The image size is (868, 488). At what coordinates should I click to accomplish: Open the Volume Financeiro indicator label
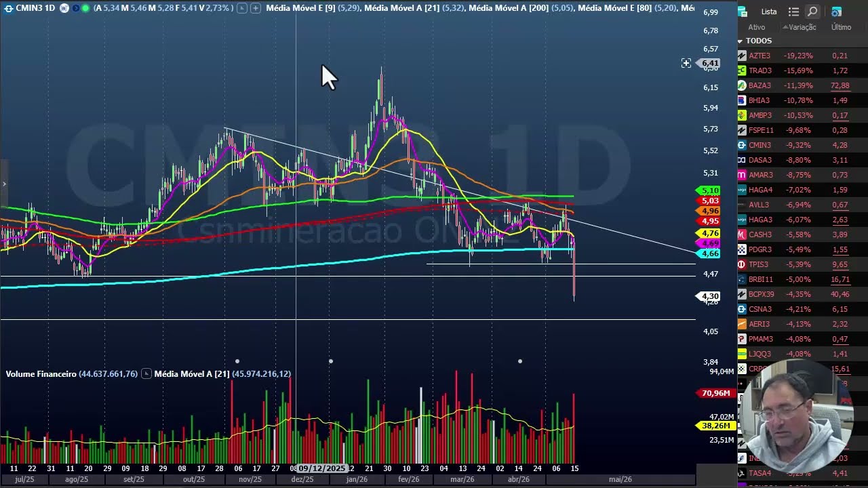coord(41,373)
